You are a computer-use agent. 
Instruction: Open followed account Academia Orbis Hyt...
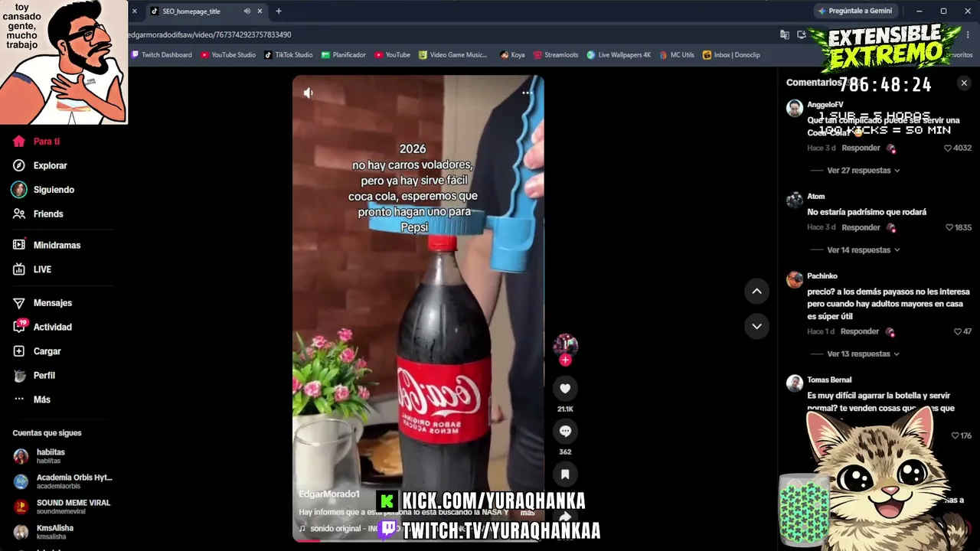[61, 481]
